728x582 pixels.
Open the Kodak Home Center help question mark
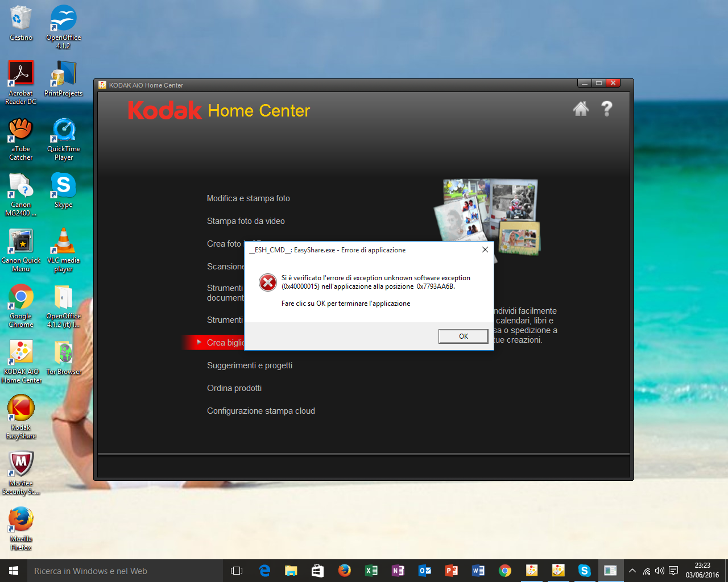tap(607, 109)
